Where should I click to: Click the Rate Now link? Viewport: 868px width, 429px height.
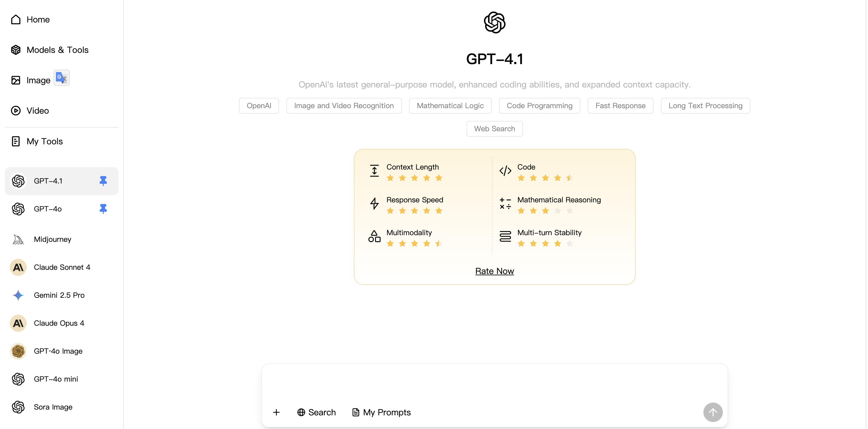point(494,271)
